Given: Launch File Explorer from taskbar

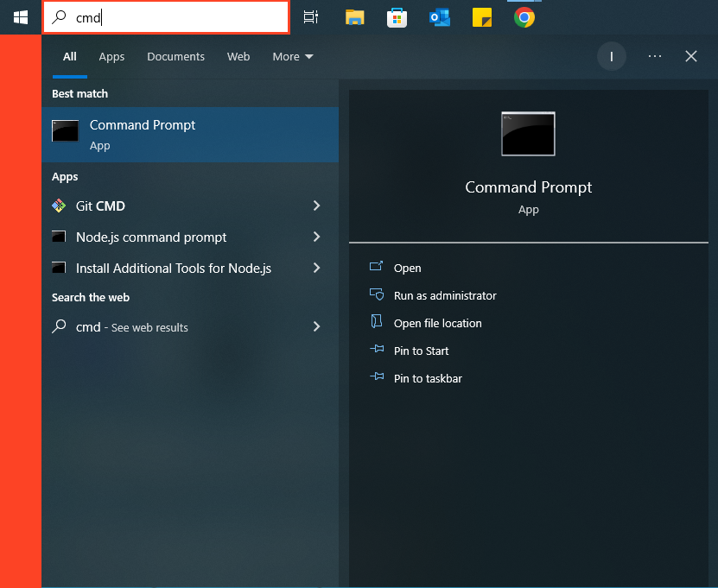Looking at the screenshot, I should [x=355, y=17].
